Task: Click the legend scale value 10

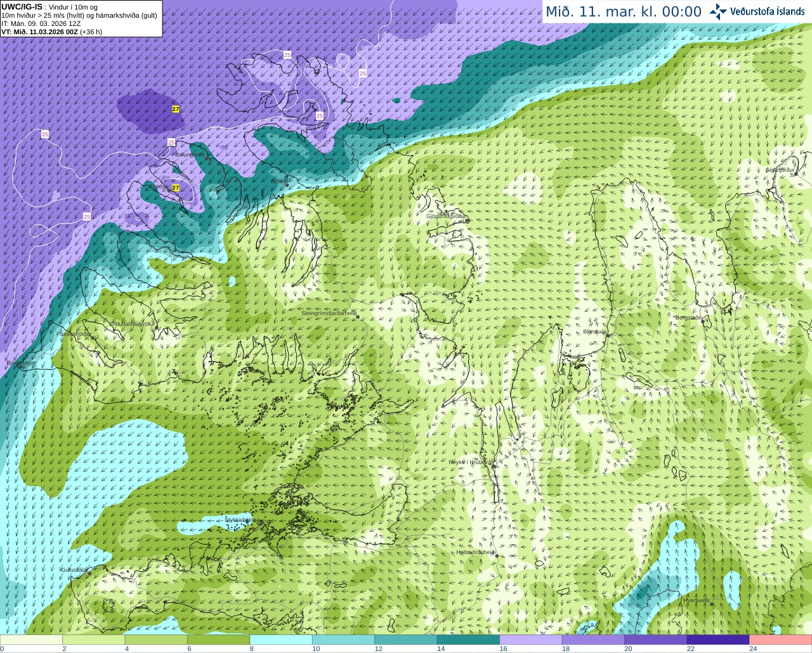Action: tap(316, 649)
